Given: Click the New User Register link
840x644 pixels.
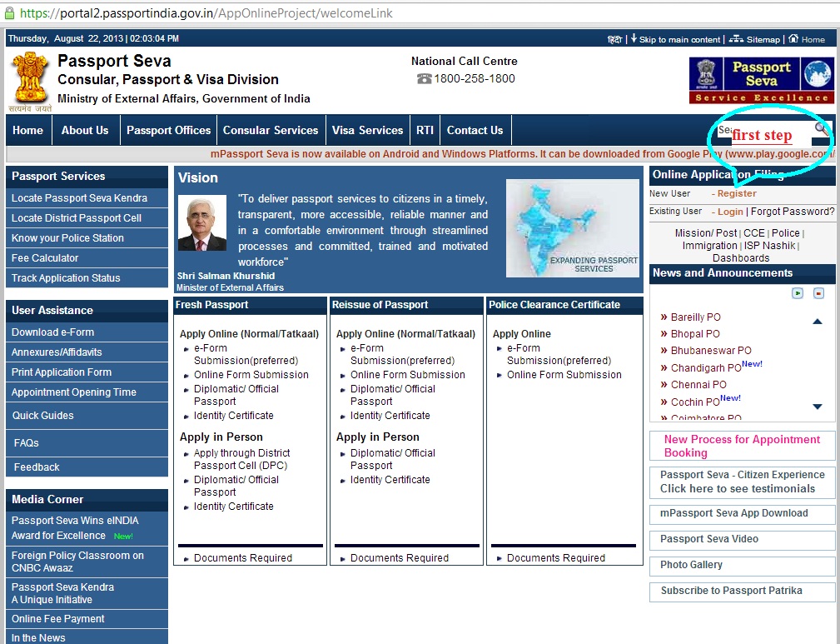Looking at the screenshot, I should pyautogui.click(x=737, y=193).
